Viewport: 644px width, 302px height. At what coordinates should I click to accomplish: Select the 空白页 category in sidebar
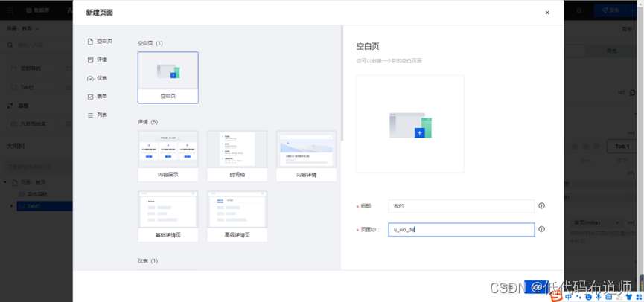coord(100,42)
